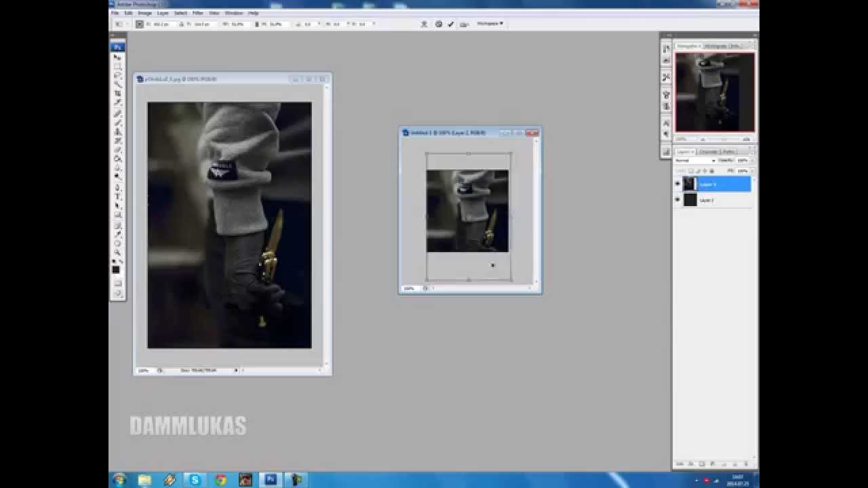The image size is (868, 488).
Task: Select the Eraser tool
Action: tap(117, 149)
